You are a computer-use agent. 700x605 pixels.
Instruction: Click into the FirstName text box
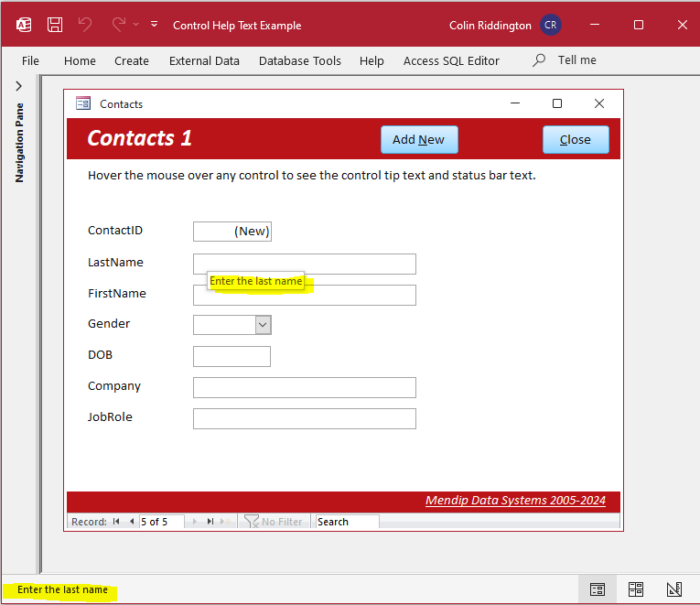point(305,295)
